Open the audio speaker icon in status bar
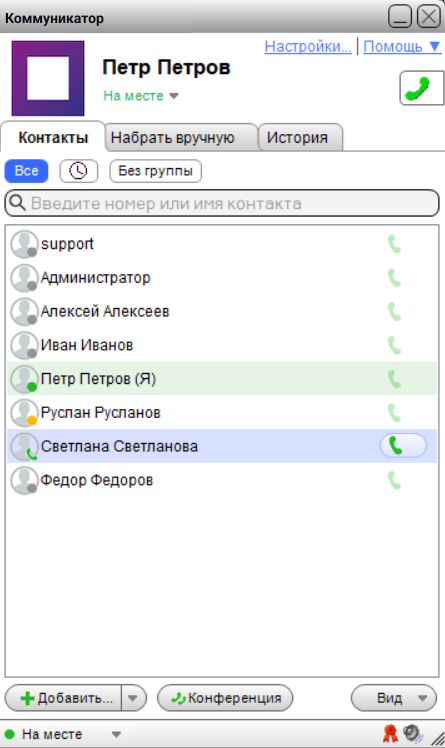The width and height of the screenshot is (445, 748). coord(413,734)
